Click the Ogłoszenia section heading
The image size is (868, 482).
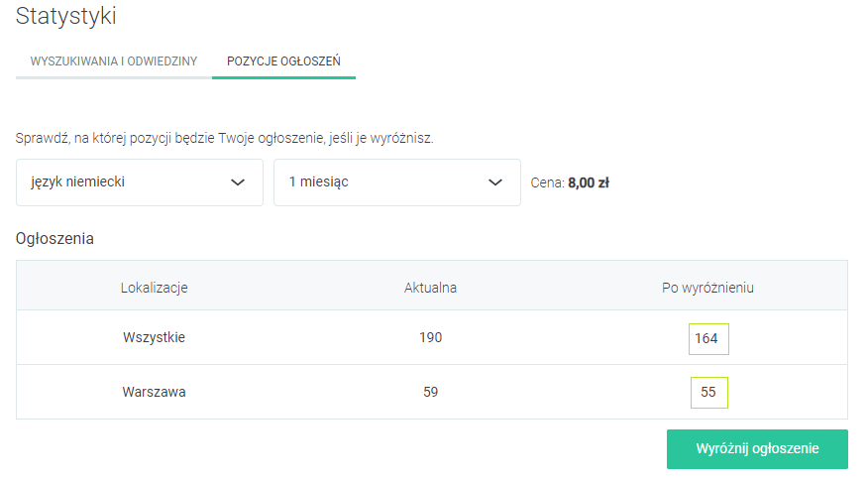click(x=54, y=238)
